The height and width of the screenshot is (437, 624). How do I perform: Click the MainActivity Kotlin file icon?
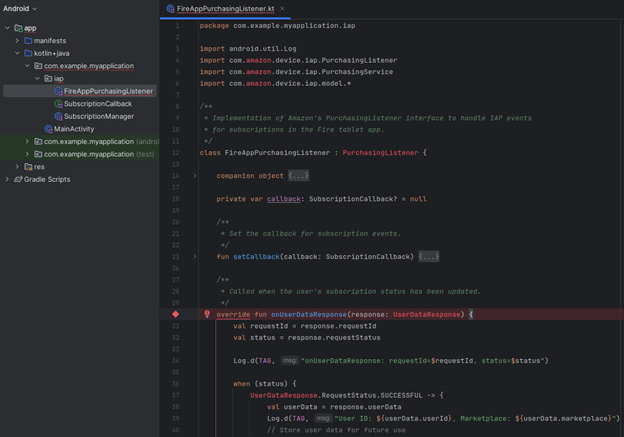pyautogui.click(x=49, y=129)
